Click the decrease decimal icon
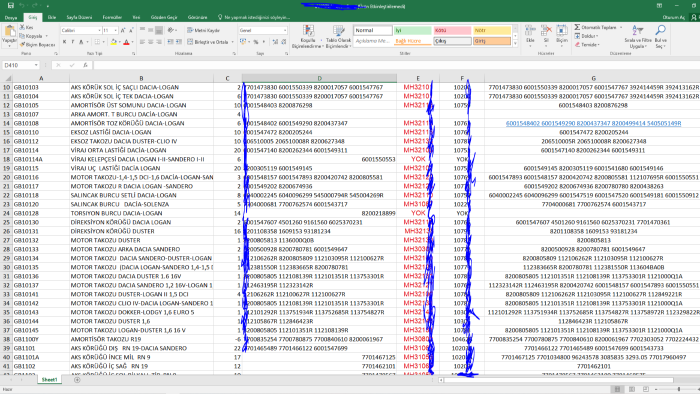The height and width of the screenshot is (394, 700). click(284, 41)
